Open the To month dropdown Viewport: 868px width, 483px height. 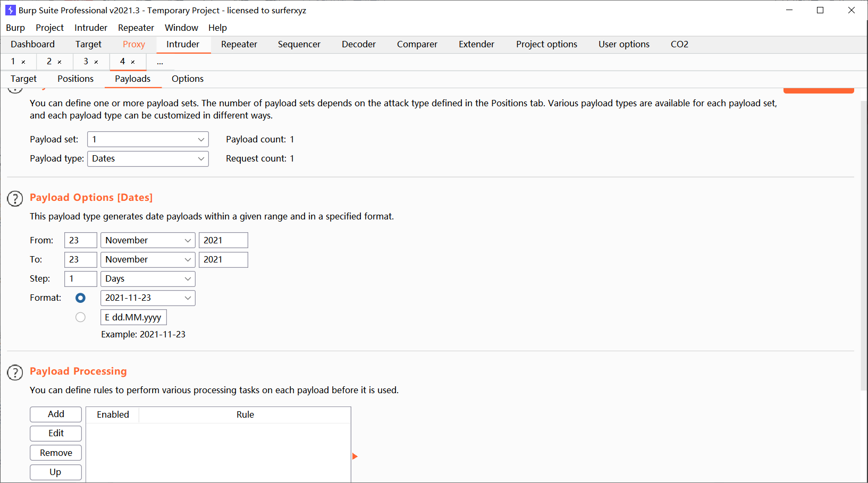tap(148, 259)
